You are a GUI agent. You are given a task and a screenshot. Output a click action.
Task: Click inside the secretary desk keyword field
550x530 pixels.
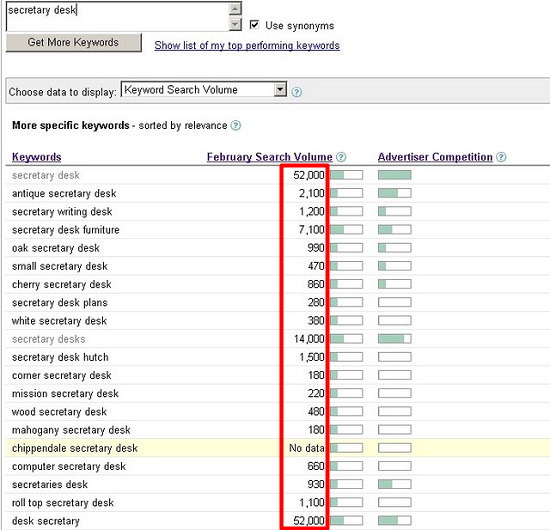[118, 16]
